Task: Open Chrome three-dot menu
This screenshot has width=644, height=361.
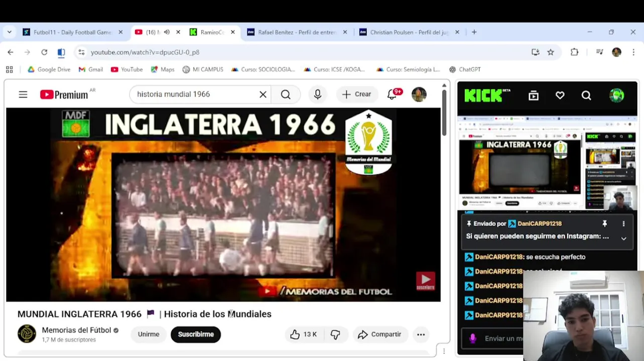Action: coord(633,52)
